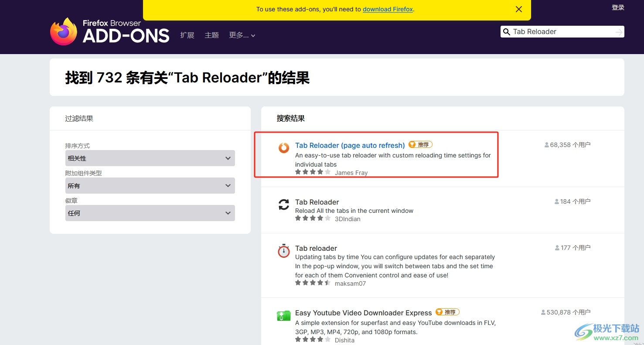The image size is (644, 345).
Task: Click the 搜索结果 results heading
Action: [x=291, y=118]
